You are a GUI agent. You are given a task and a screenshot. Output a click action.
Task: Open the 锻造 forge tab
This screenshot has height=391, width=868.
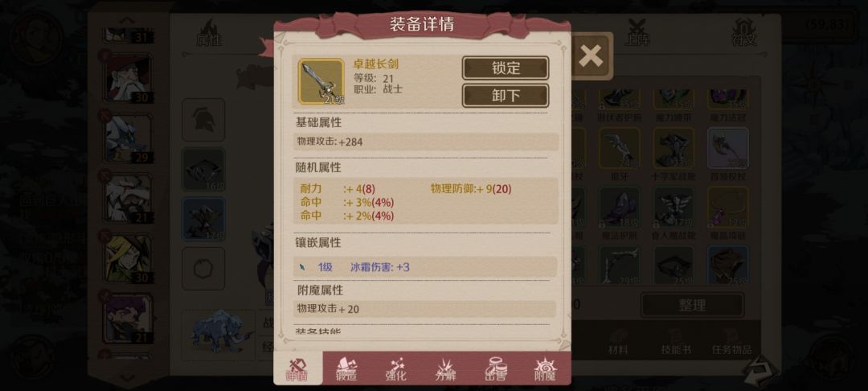click(x=346, y=368)
